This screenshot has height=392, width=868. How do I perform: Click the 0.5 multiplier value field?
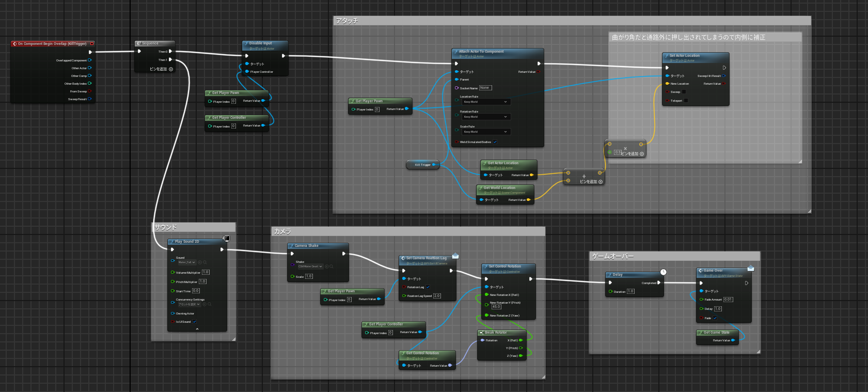point(618,152)
